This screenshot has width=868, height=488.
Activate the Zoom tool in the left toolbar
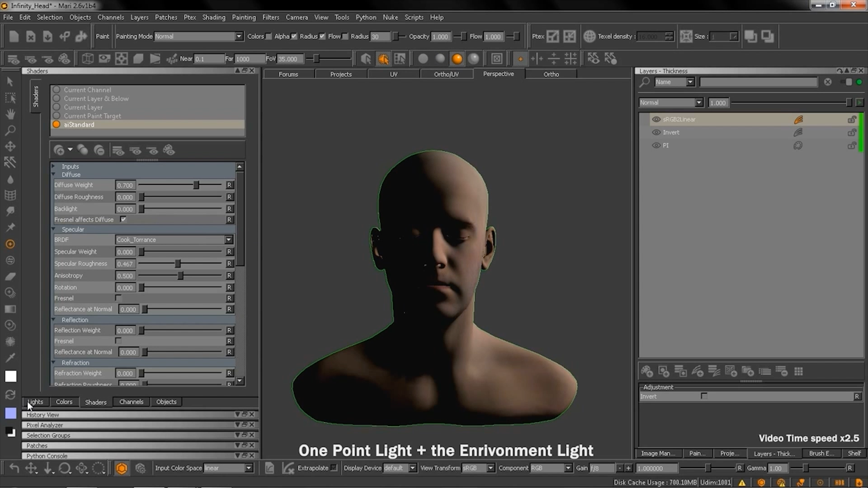point(10,130)
